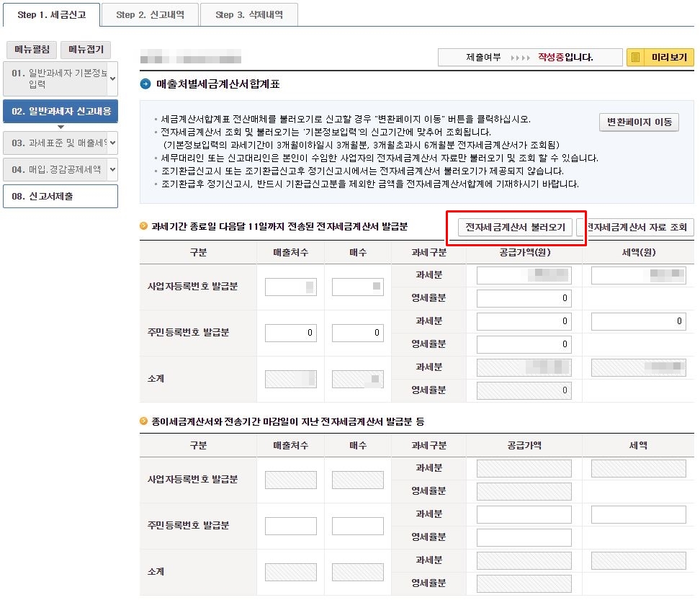Click paper-invoice 주민등록번호 발급분 매수 field
This screenshot has width=700, height=605.
coord(358,526)
